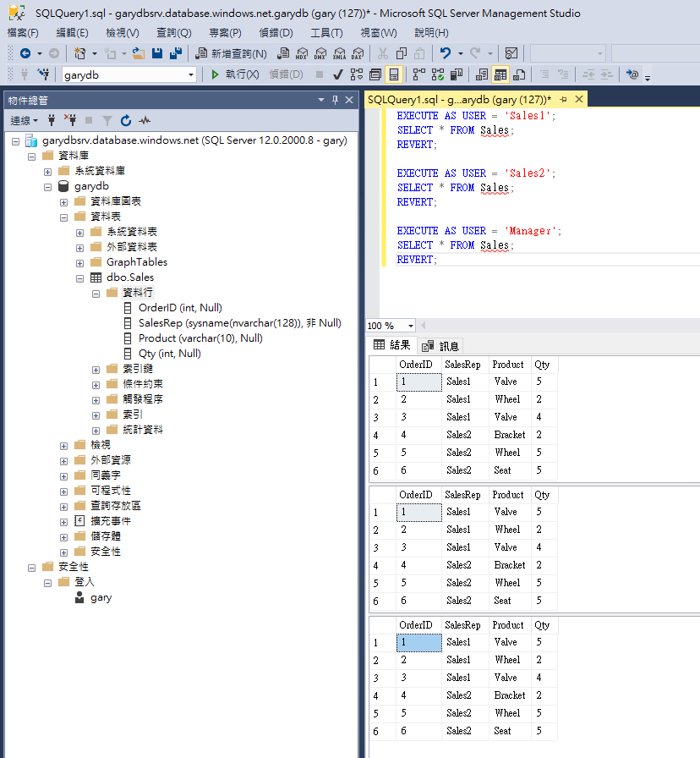Click the XMLA query icon
This screenshot has width=700, height=758.
point(340,53)
